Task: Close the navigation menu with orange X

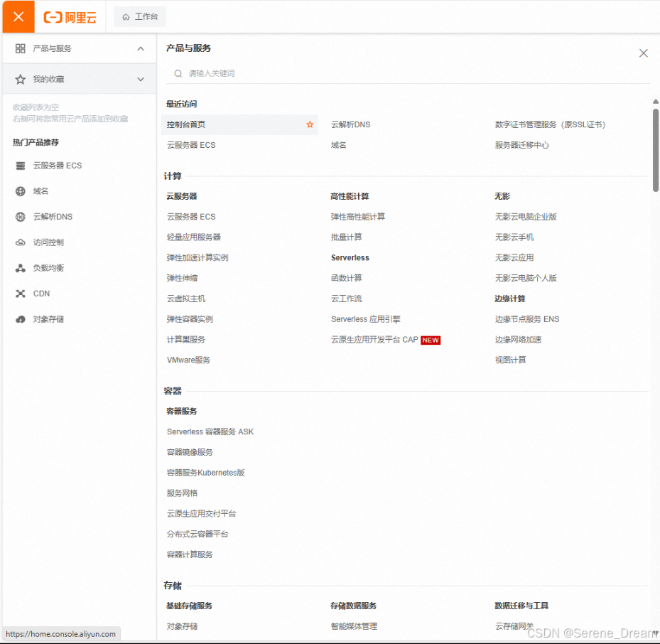Action: click(x=18, y=17)
